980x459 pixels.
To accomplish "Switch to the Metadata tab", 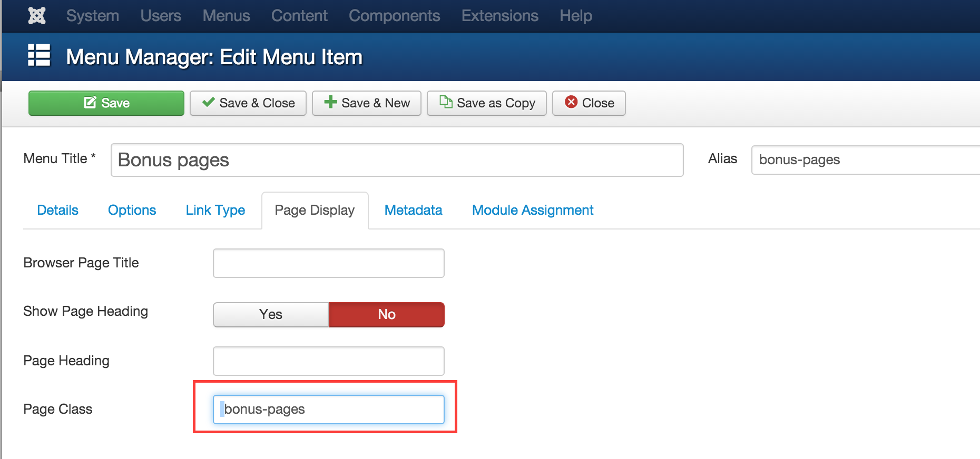I will tap(413, 211).
